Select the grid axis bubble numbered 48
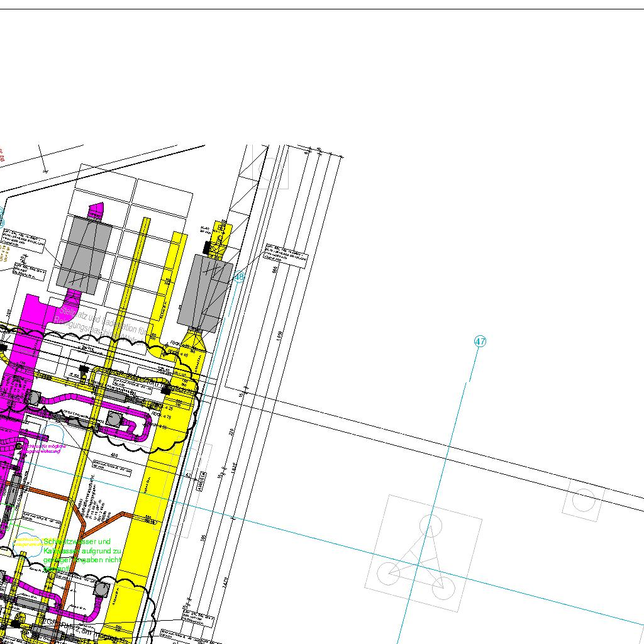 tap(239, 277)
